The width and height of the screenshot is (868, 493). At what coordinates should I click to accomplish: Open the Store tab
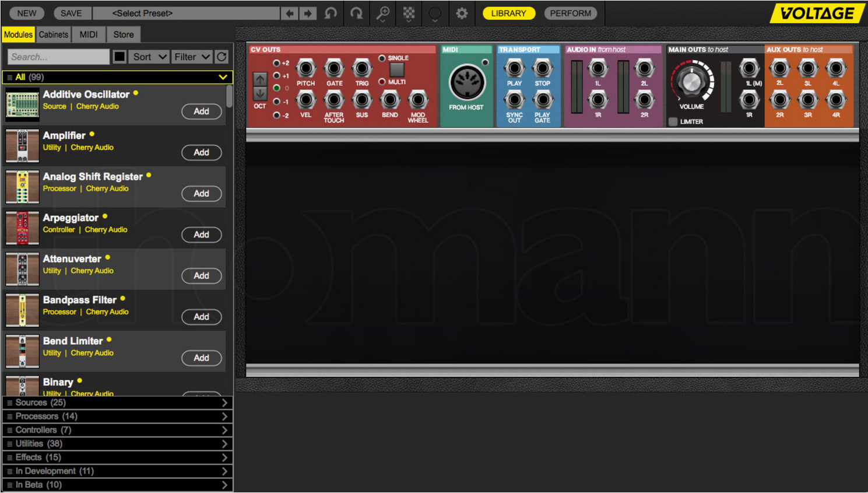123,34
